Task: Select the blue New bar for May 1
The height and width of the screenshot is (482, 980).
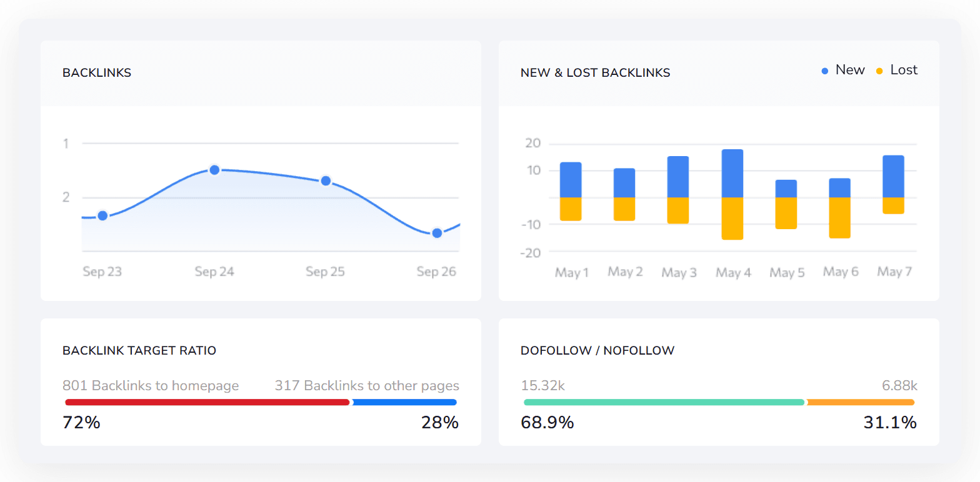Action: tap(571, 180)
